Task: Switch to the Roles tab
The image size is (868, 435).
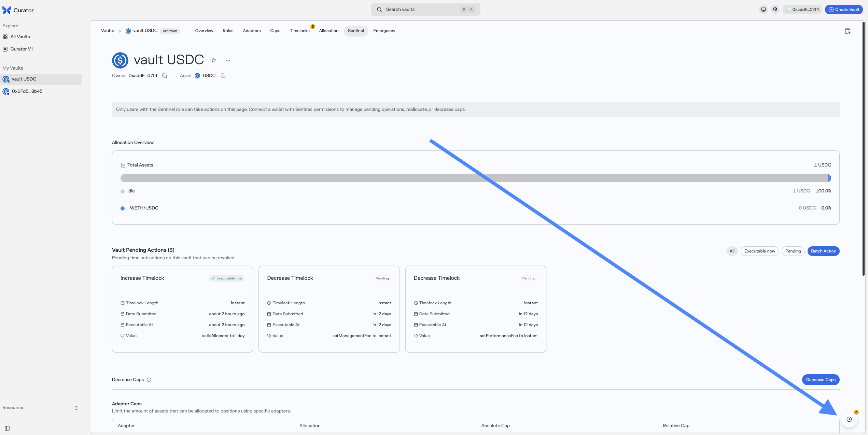Action: 228,31
